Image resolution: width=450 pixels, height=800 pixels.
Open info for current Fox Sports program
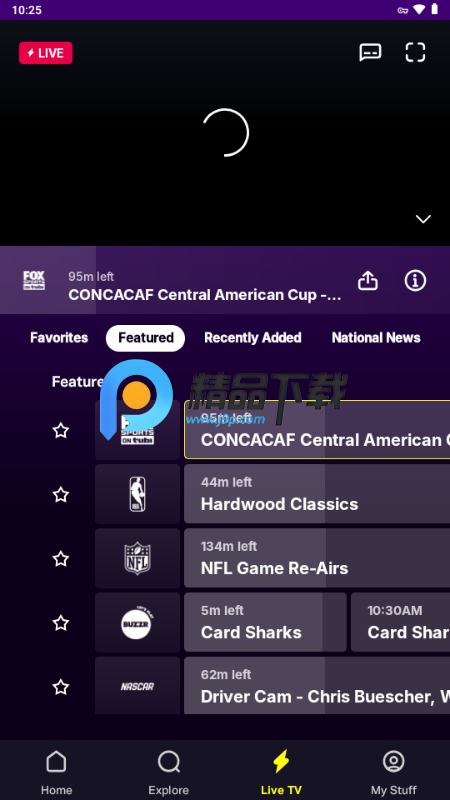415,280
